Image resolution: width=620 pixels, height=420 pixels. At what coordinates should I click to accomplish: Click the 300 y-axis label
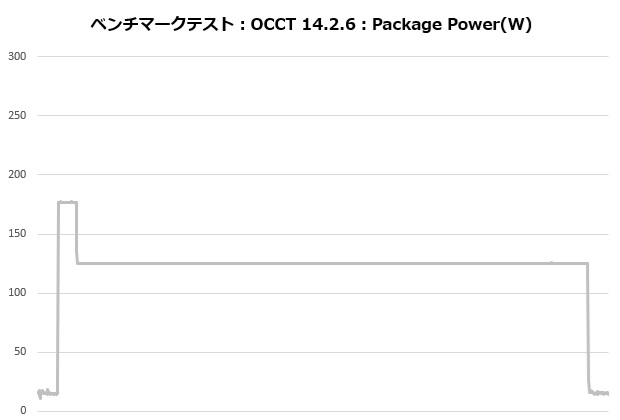[17, 56]
